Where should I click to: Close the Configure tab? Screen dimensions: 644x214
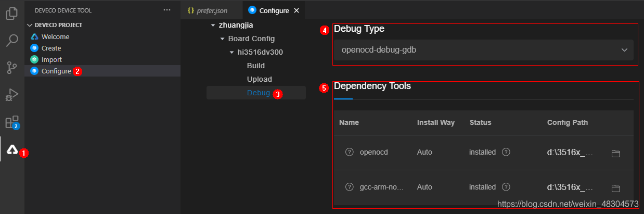[x=297, y=10]
